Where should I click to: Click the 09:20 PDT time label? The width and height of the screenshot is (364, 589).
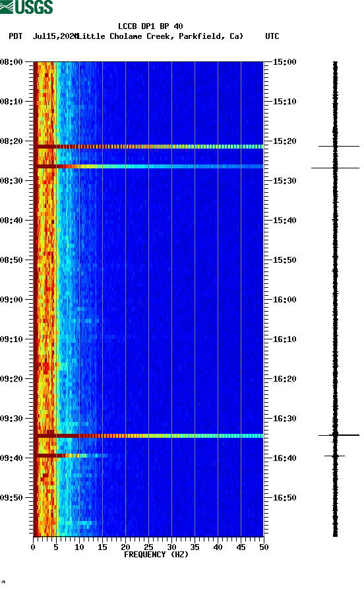click(12, 378)
